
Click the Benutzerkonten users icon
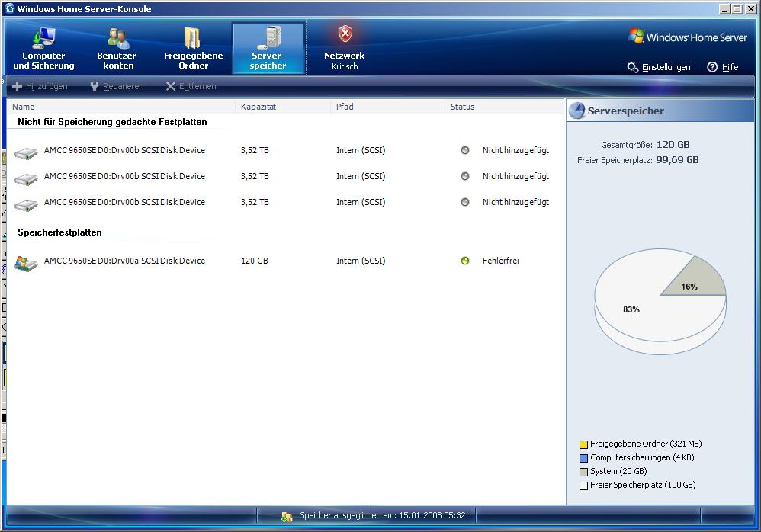(118, 38)
